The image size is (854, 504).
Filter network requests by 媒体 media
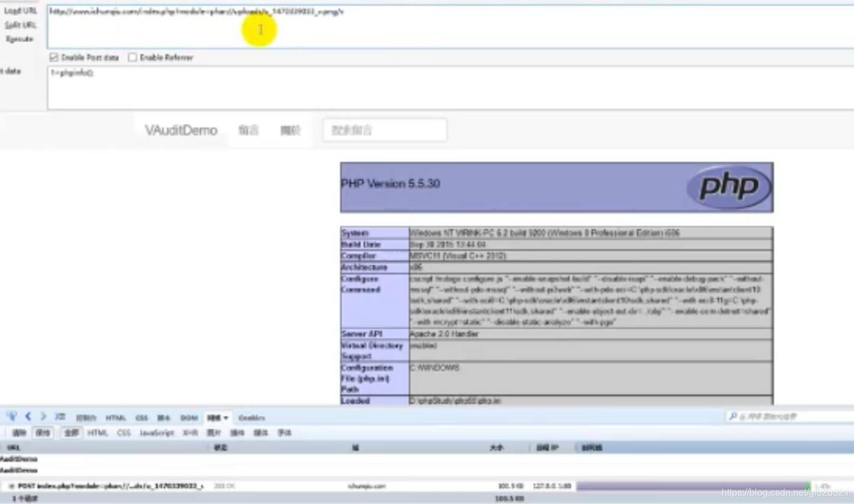tap(261, 433)
